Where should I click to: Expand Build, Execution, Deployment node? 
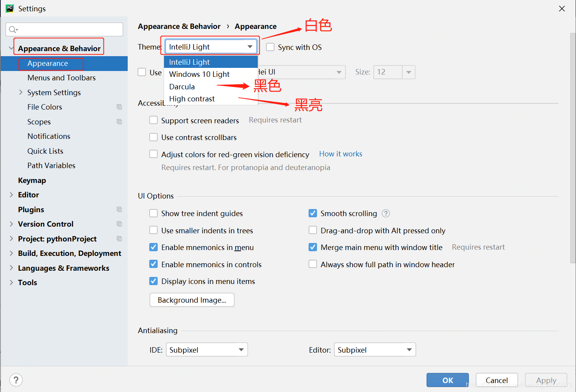coord(11,253)
